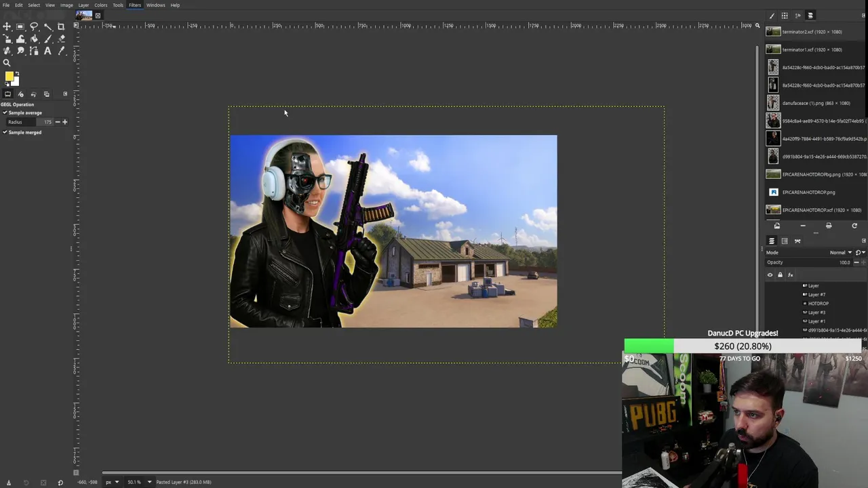The width and height of the screenshot is (868, 488).
Task: Select the Color Picker eyedropper tool
Action: click(x=61, y=51)
